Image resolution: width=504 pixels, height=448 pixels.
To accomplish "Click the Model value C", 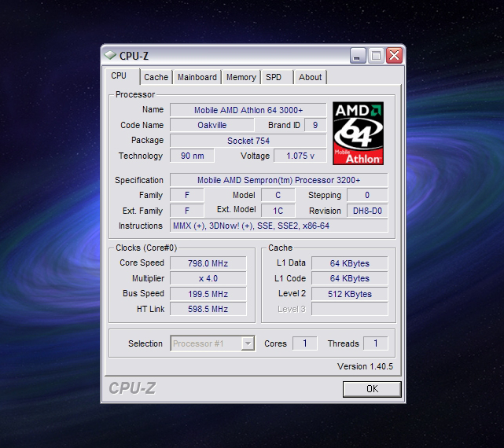I will [278, 195].
